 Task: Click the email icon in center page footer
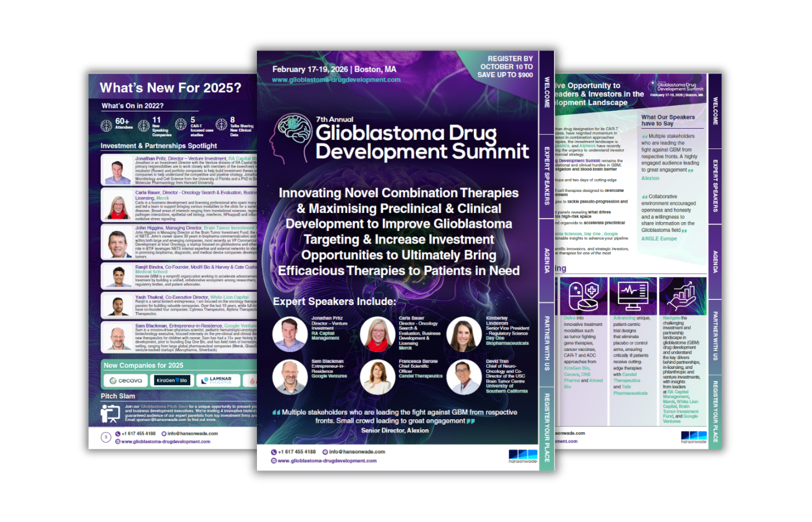[325, 452]
